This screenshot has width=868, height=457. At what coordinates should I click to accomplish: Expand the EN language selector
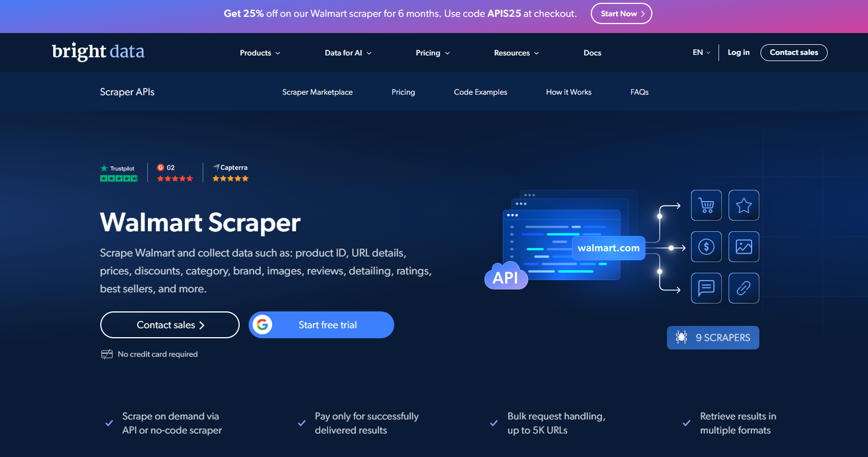(701, 52)
